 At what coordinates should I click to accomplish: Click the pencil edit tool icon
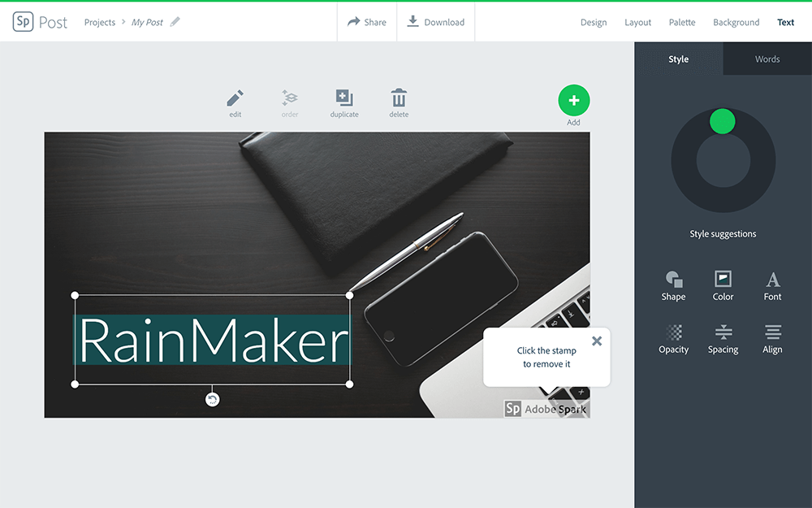click(x=235, y=99)
